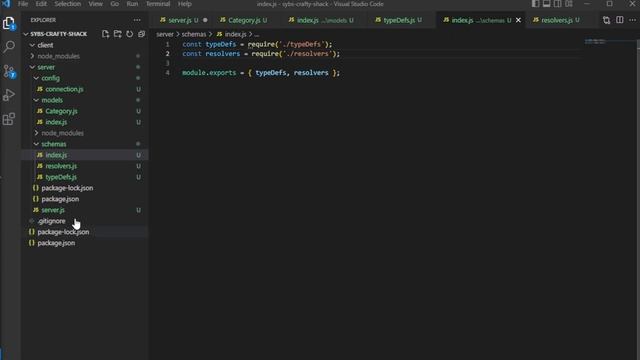Viewport: 640px width, 360px height.
Task: Open typeDefs.js in the file tree
Action: pyautogui.click(x=61, y=177)
